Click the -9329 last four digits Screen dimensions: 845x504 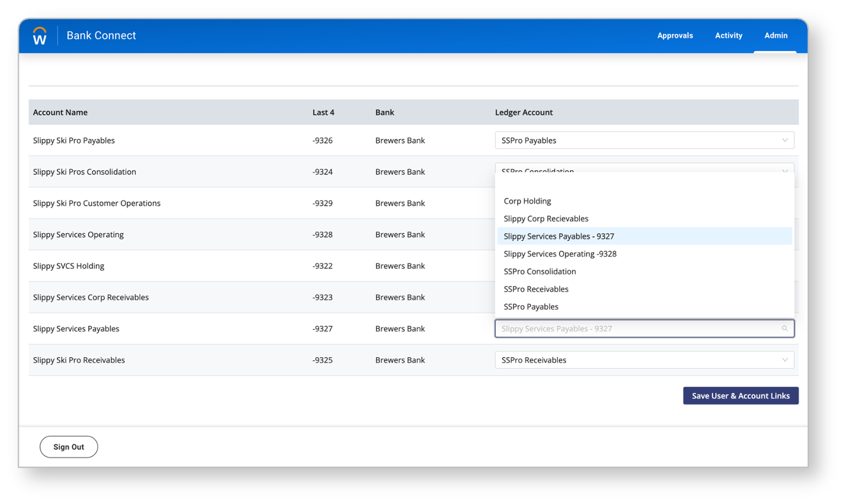click(x=323, y=203)
